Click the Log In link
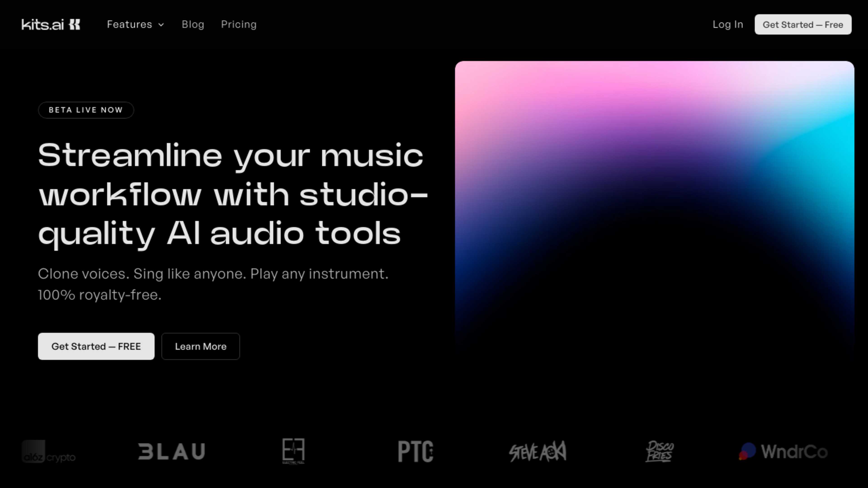Image resolution: width=868 pixels, height=488 pixels. 727,25
